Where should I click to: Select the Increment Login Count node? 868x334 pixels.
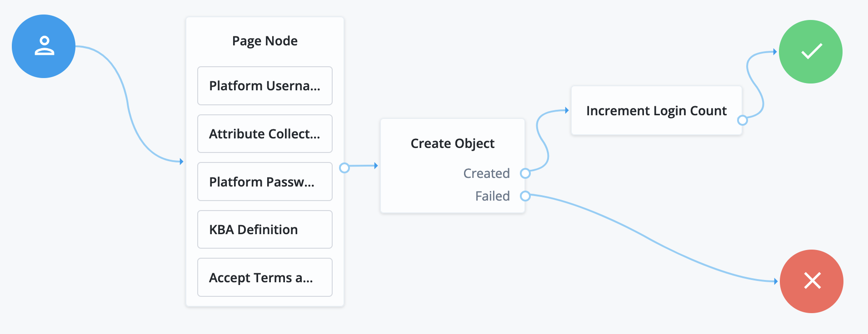point(656,111)
